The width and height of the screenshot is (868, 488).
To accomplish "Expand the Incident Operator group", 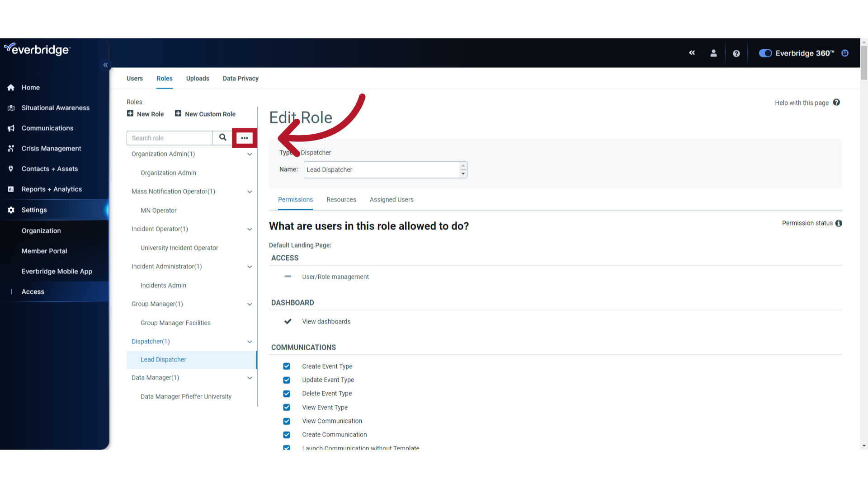I will [250, 229].
